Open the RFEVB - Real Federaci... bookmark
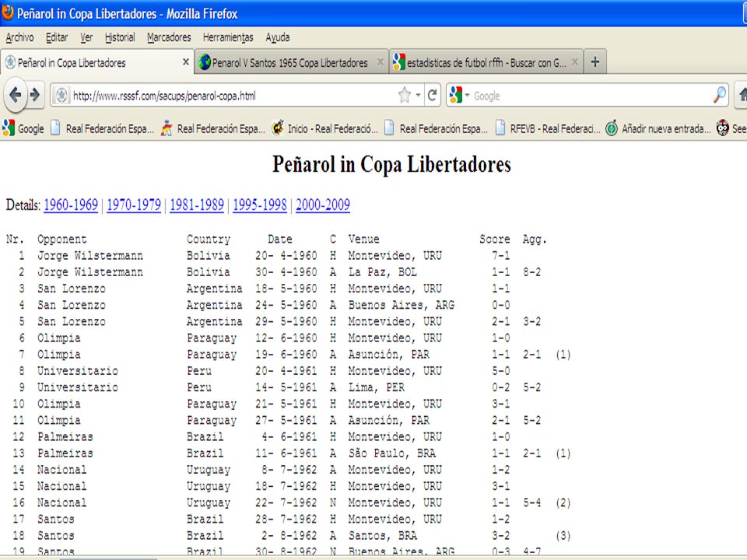Screen dimensions: 747x560 pyautogui.click(x=548, y=128)
